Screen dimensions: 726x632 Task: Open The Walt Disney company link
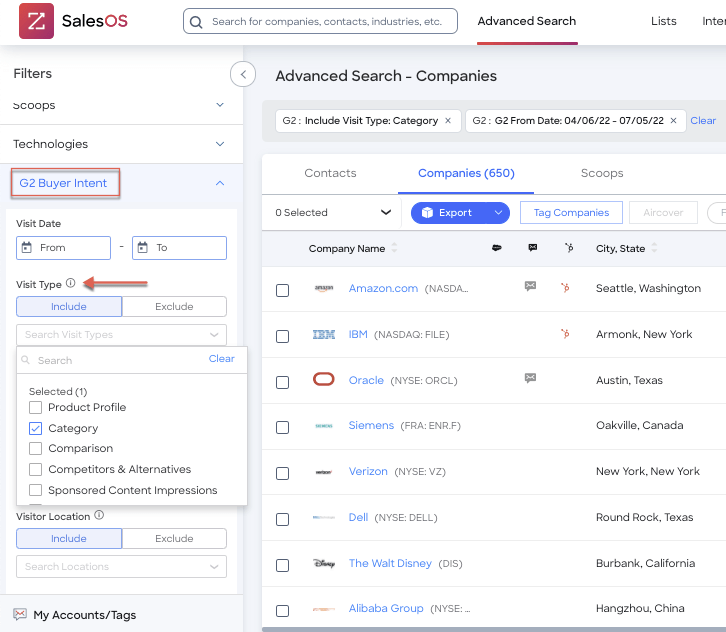[x=390, y=563]
